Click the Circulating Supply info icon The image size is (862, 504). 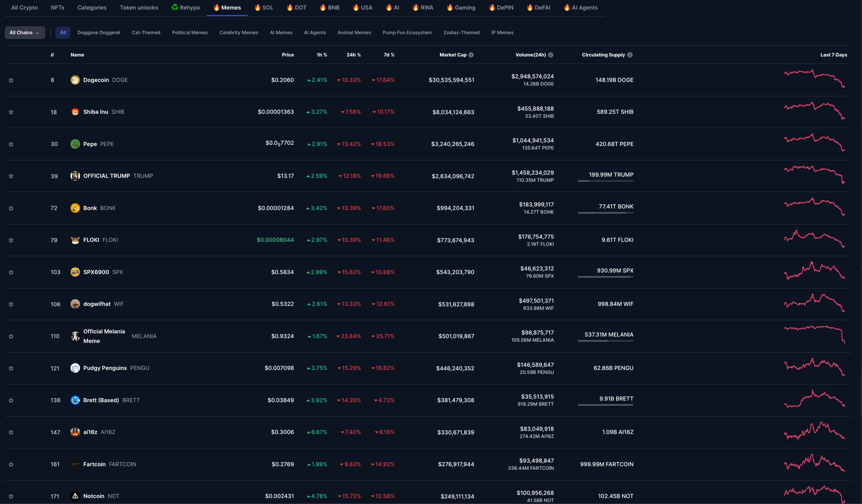click(x=630, y=55)
